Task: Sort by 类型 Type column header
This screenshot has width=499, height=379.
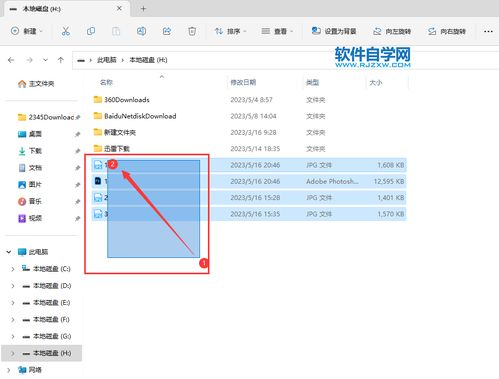Action: coord(313,82)
